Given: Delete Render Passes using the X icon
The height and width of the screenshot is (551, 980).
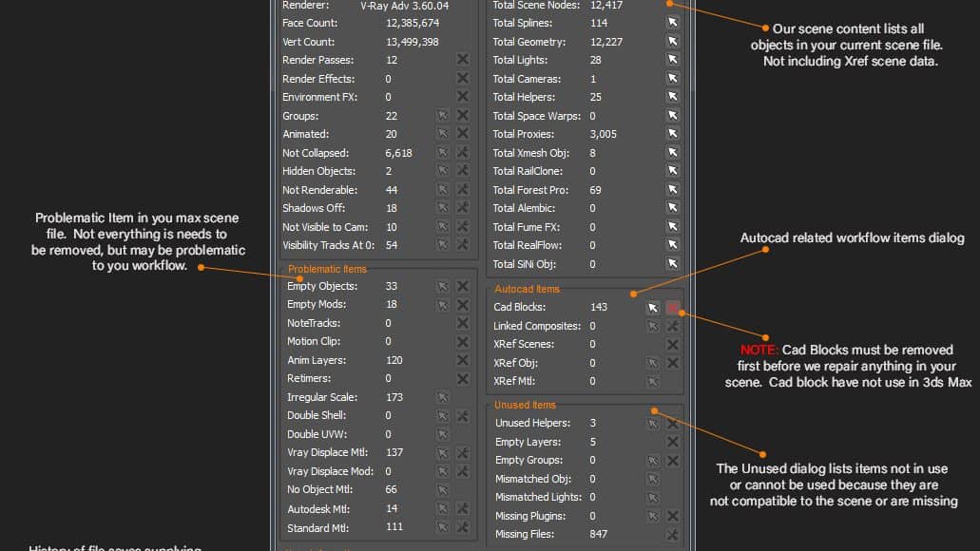Looking at the screenshot, I should [x=463, y=60].
